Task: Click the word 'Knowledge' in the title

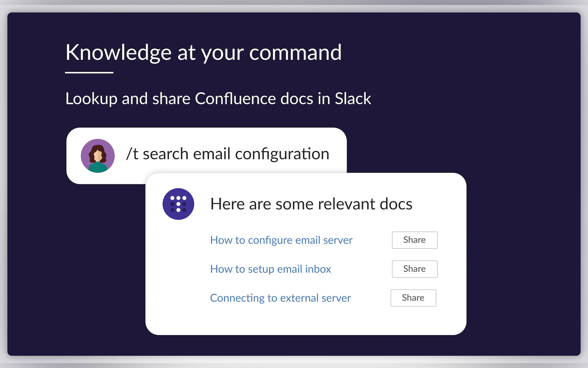Action: point(118,53)
